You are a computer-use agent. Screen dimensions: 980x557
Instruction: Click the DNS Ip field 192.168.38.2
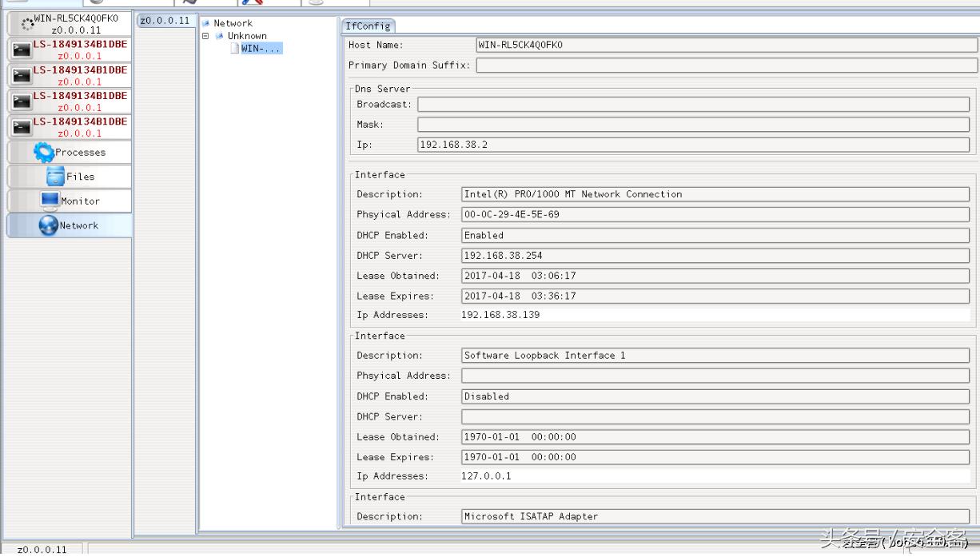(693, 145)
